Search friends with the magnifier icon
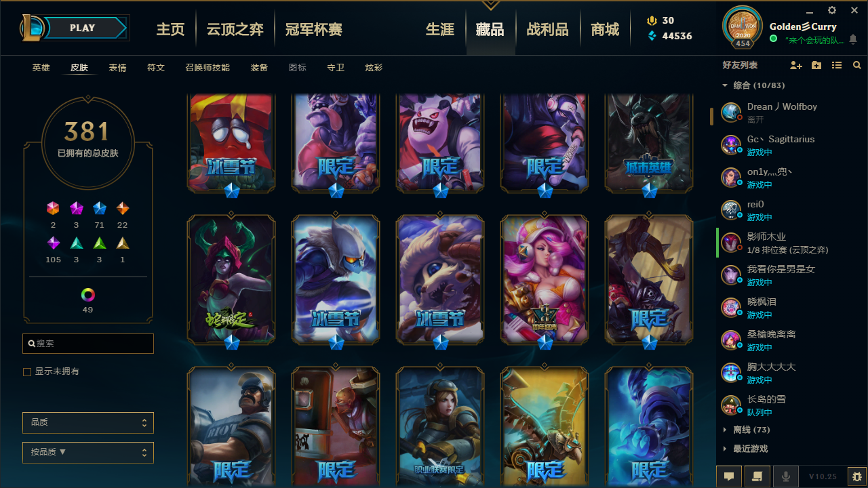The width and height of the screenshot is (868, 488). (x=857, y=65)
